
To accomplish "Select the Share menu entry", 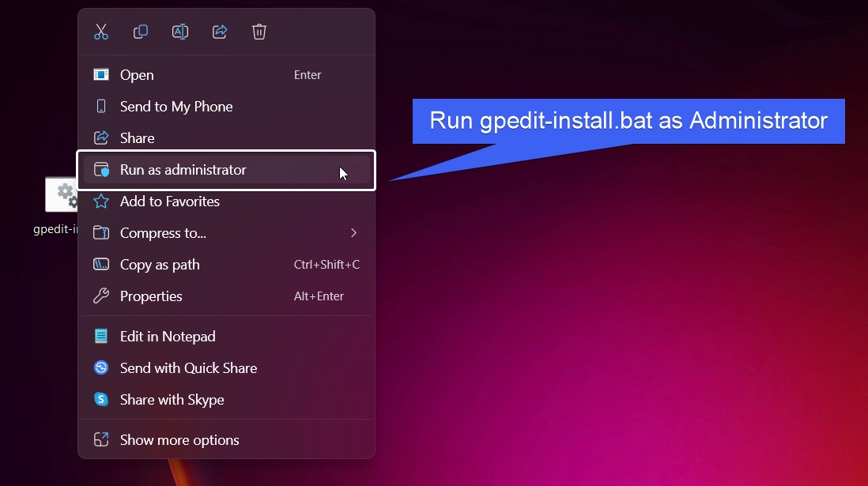I will (x=226, y=138).
